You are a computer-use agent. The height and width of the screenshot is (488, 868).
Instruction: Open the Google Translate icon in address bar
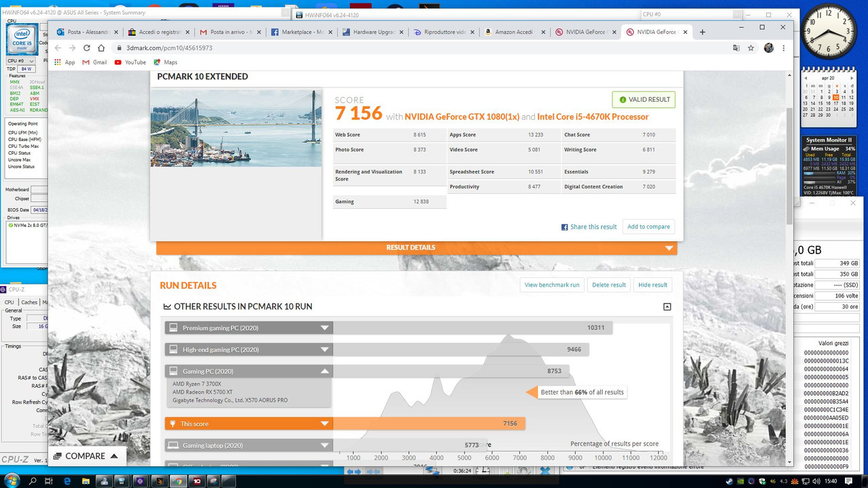(736, 48)
